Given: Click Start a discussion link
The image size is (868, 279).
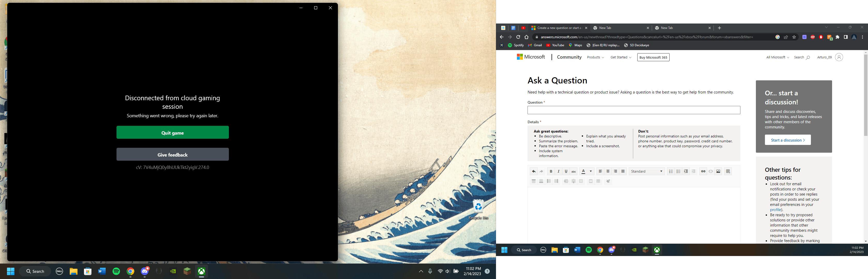Looking at the screenshot, I should (787, 139).
